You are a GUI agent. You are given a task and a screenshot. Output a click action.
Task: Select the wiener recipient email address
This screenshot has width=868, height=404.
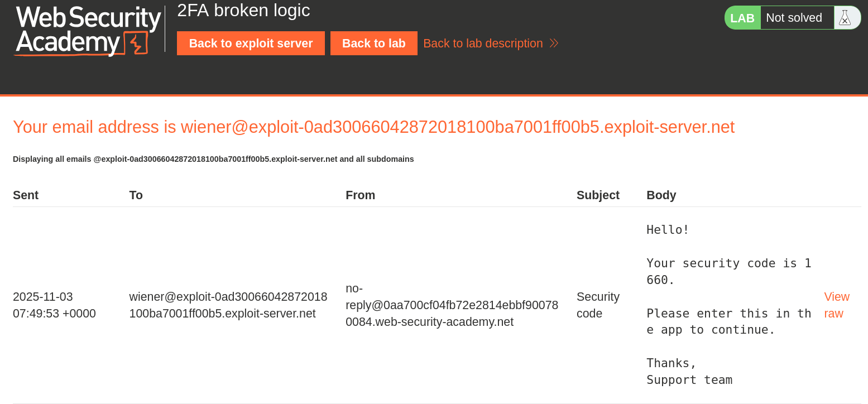pyautogui.click(x=228, y=305)
